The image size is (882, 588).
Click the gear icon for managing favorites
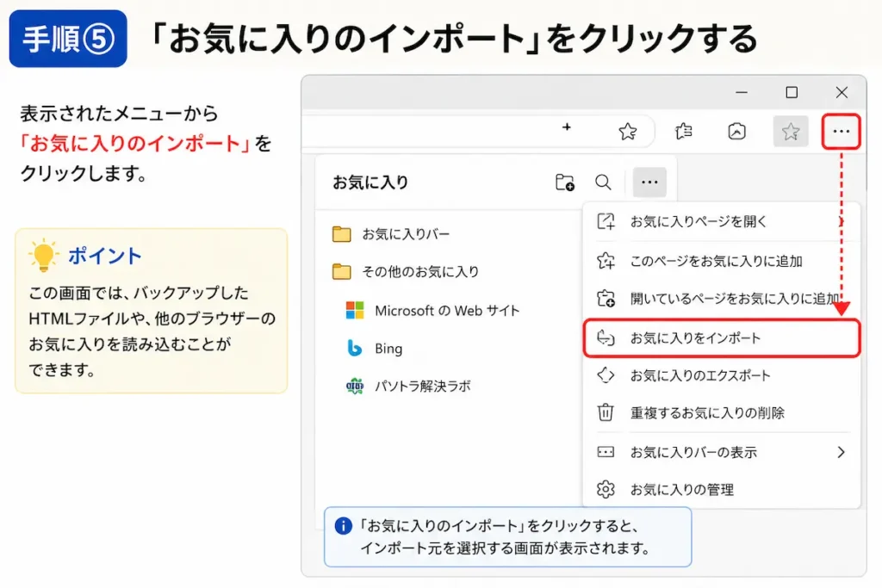coord(606,490)
